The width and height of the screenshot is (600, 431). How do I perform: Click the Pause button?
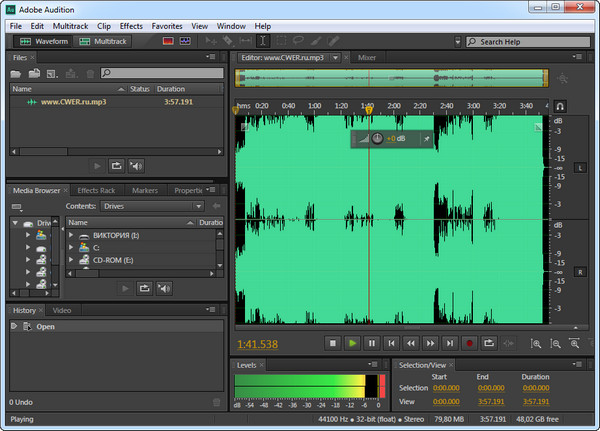[371, 343]
